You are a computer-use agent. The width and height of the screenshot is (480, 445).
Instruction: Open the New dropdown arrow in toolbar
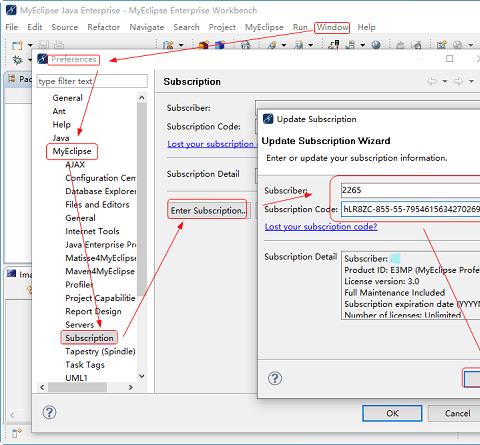[x=30, y=45]
